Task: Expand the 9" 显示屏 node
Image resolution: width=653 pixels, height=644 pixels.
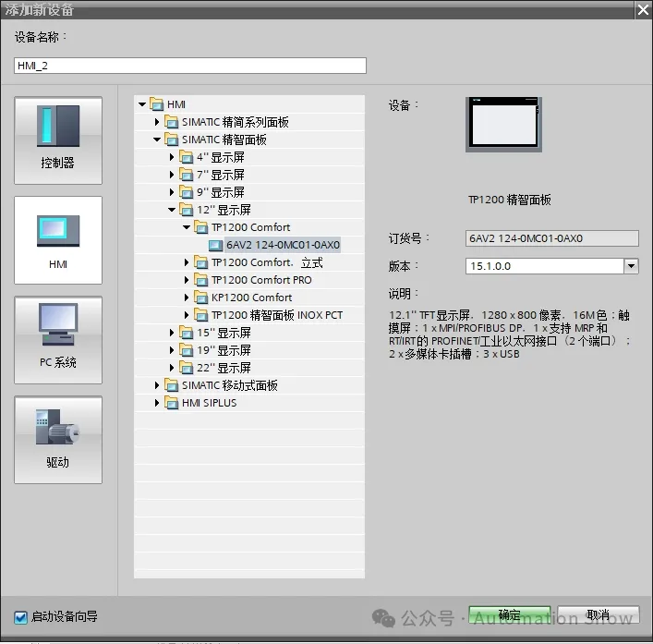Action: (172, 192)
